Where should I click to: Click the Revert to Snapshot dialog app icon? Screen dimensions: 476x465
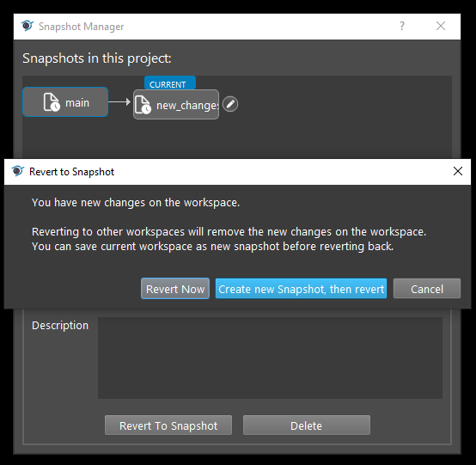click(17, 171)
